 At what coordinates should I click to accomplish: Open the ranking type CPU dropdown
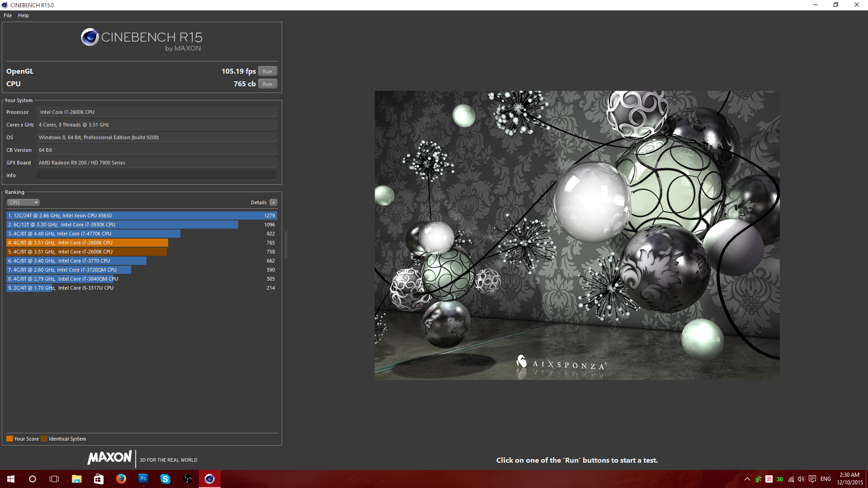click(x=24, y=202)
